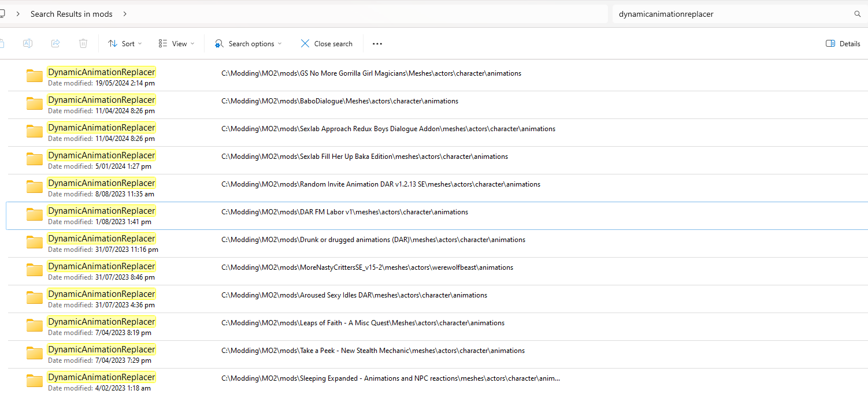Click Close search button
The image size is (868, 409).
point(327,43)
